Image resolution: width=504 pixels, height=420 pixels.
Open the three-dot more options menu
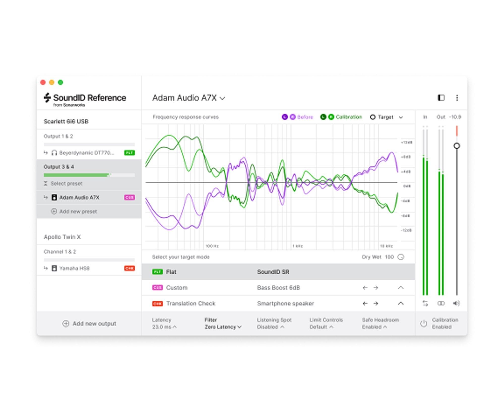tap(457, 98)
